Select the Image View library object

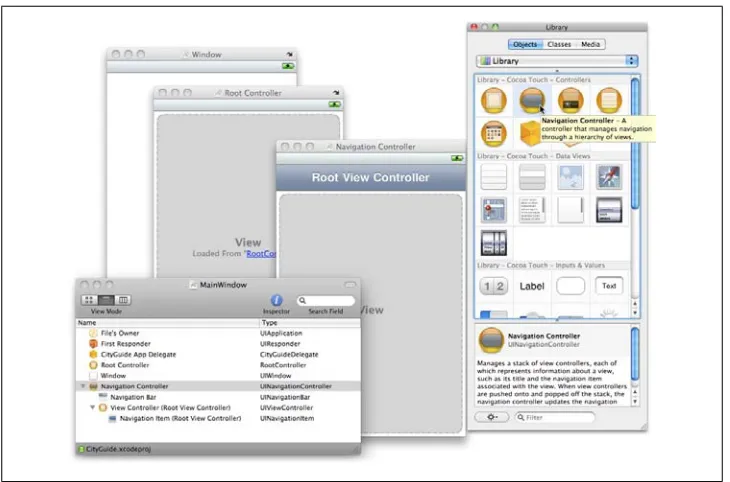570,177
